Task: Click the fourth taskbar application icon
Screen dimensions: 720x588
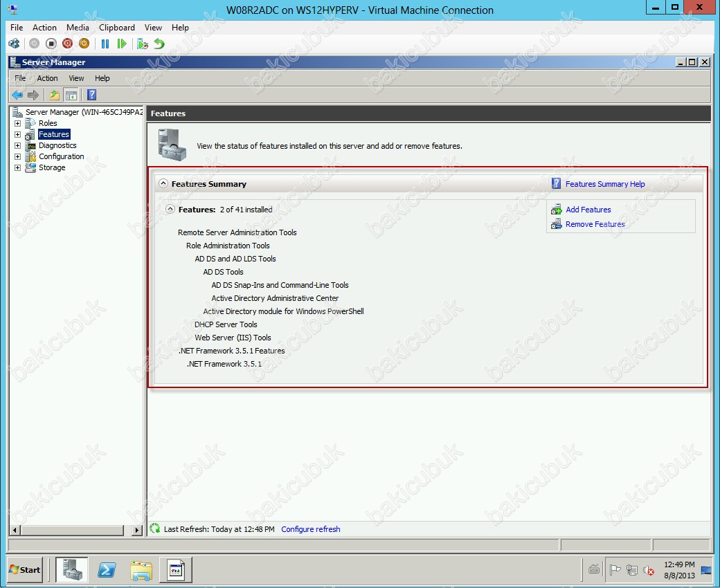Action: [x=175, y=569]
